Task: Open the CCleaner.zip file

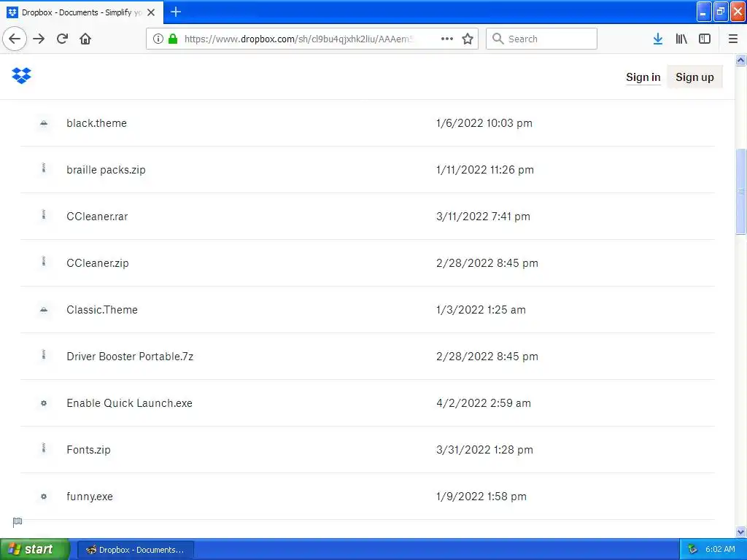Action: click(98, 263)
